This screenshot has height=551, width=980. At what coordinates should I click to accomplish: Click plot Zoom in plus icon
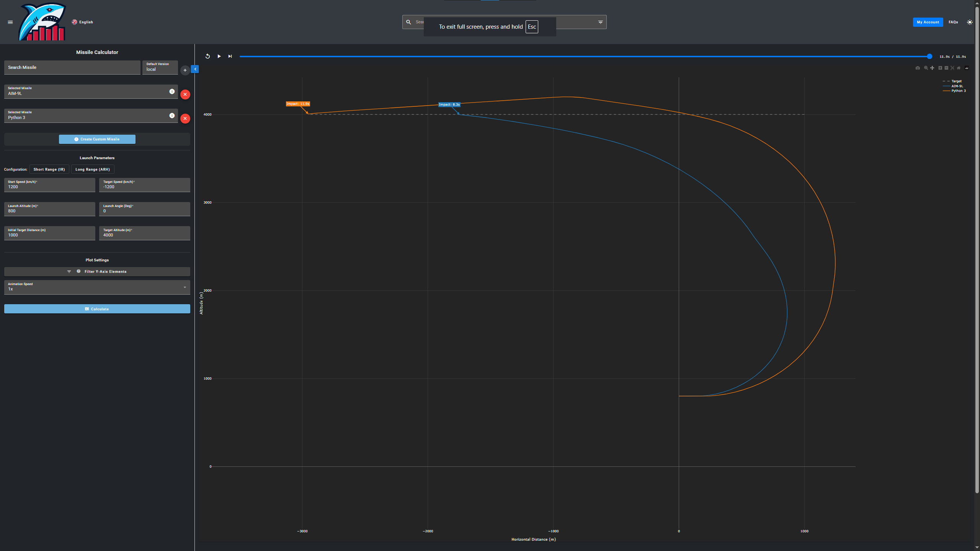(940, 68)
